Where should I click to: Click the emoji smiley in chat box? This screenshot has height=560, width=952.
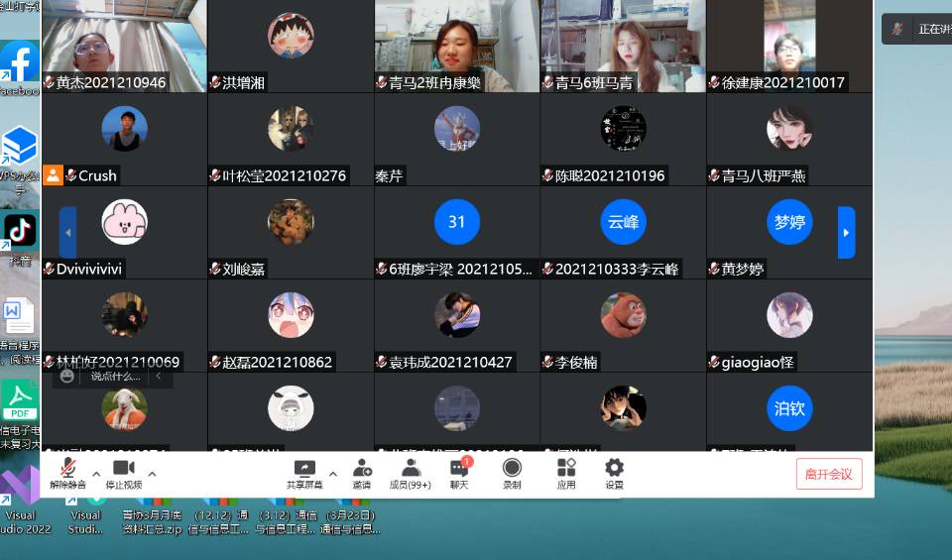coord(67,376)
